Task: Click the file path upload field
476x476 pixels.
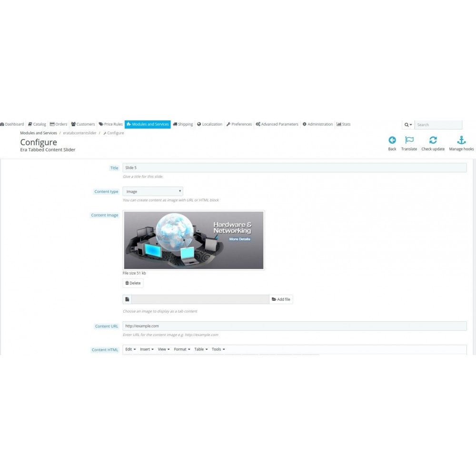Action: (x=200, y=299)
